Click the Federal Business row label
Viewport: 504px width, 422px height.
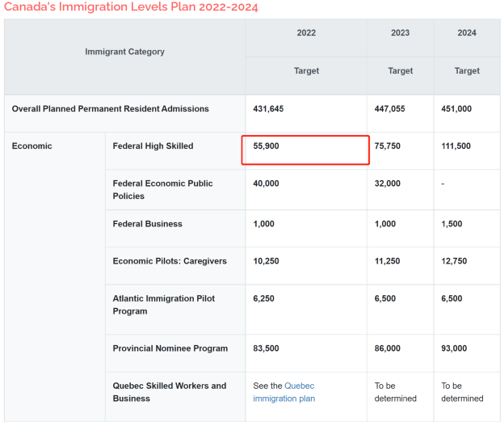(148, 224)
